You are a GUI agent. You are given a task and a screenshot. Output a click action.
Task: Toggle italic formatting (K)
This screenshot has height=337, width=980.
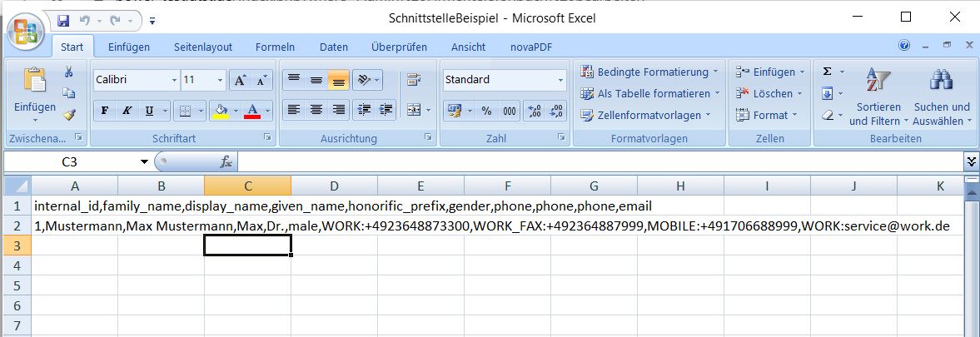point(127,112)
